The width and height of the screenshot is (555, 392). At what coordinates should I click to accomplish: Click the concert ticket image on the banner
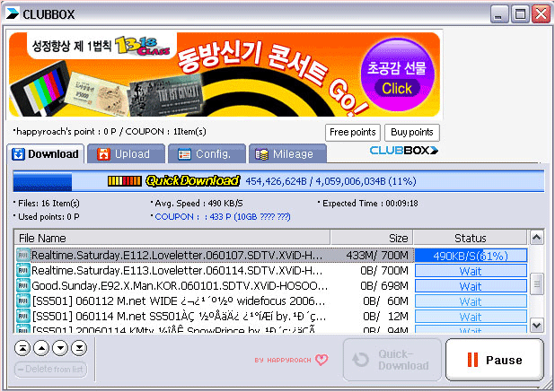click(x=166, y=95)
